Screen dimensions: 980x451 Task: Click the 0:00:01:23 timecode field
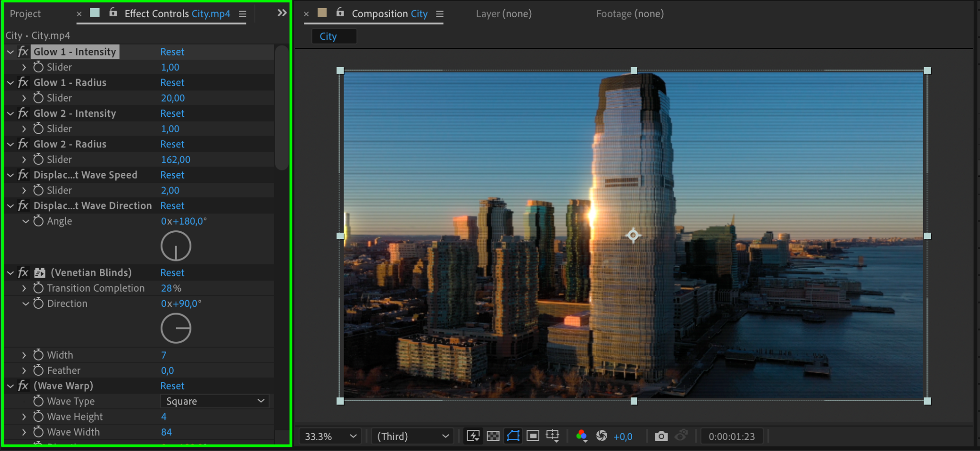pos(731,436)
